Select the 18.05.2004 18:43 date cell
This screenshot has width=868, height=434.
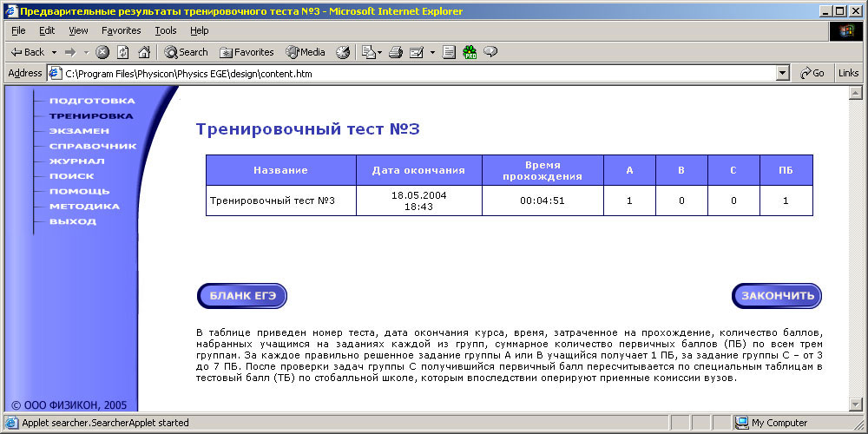pyautogui.click(x=419, y=201)
